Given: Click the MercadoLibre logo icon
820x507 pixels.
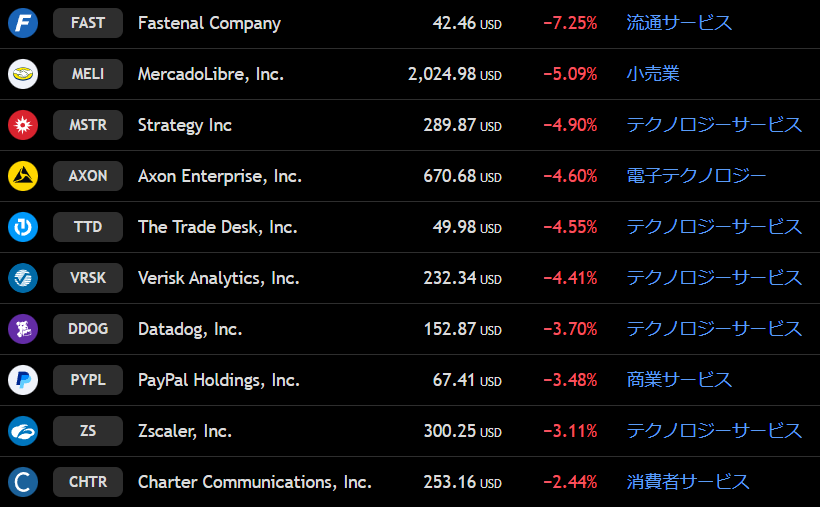Looking at the screenshot, I should [x=23, y=74].
